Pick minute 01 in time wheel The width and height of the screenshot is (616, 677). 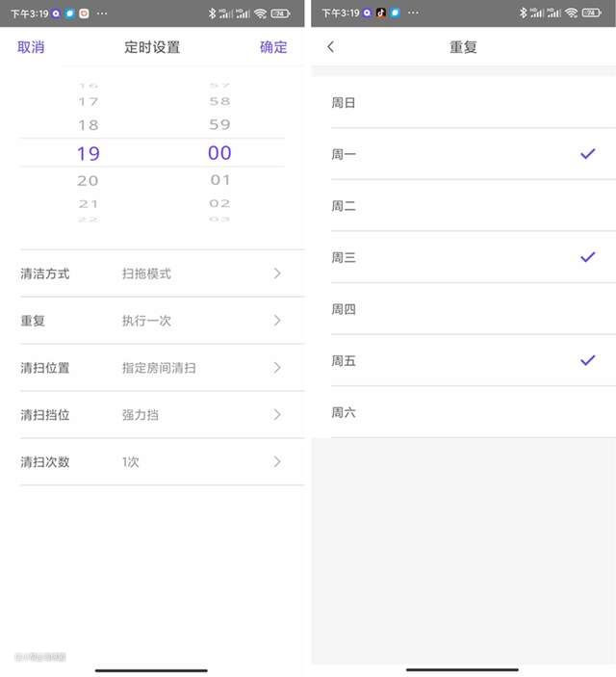point(220,180)
